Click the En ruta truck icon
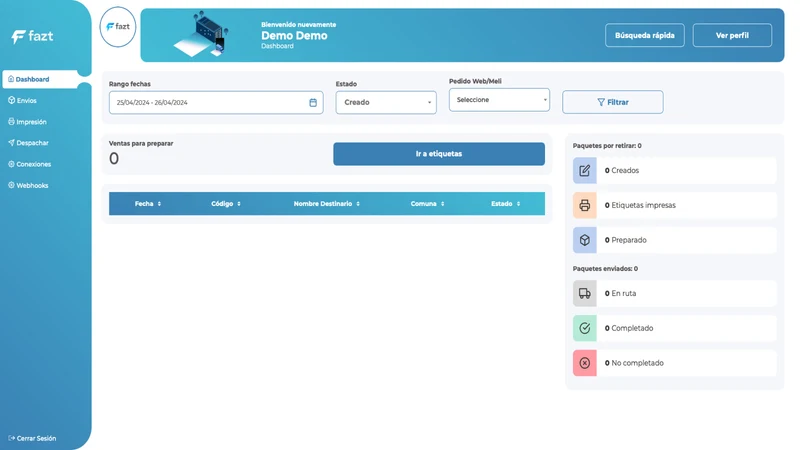 585,293
